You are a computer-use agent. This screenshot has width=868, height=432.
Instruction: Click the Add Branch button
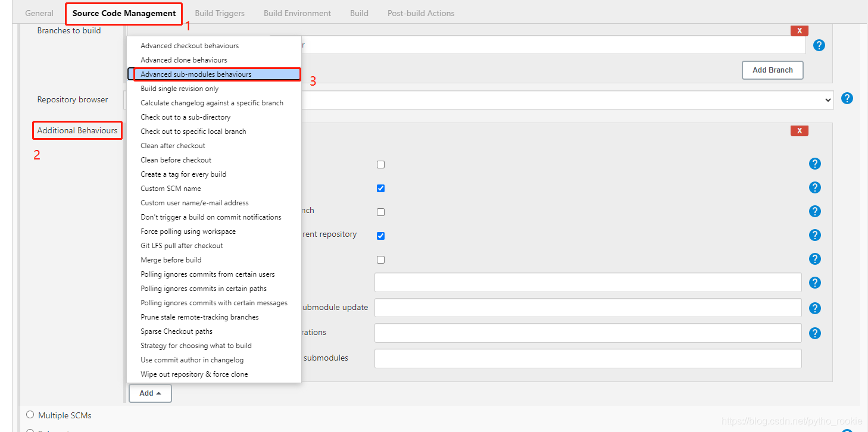[772, 70]
